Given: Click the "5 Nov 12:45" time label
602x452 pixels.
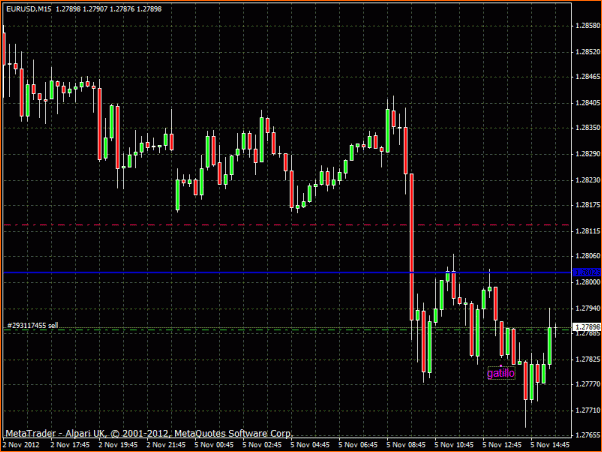Looking at the screenshot, I should [502, 445].
